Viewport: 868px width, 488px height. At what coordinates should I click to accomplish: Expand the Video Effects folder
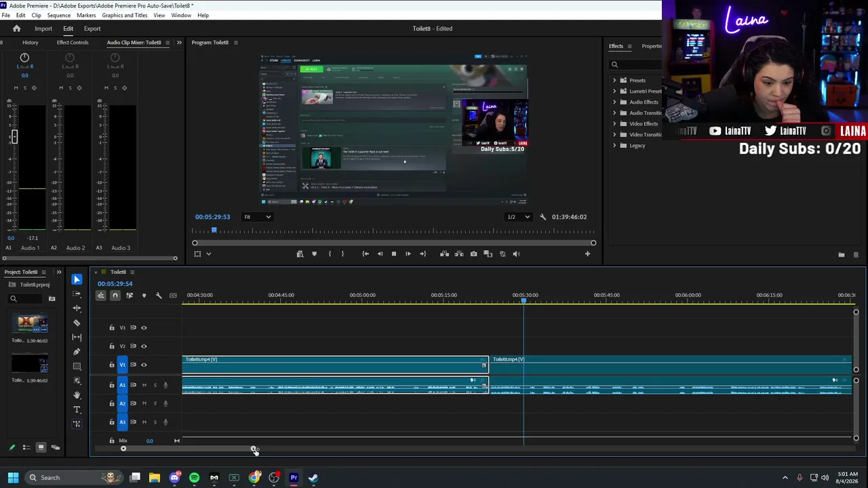pos(614,123)
